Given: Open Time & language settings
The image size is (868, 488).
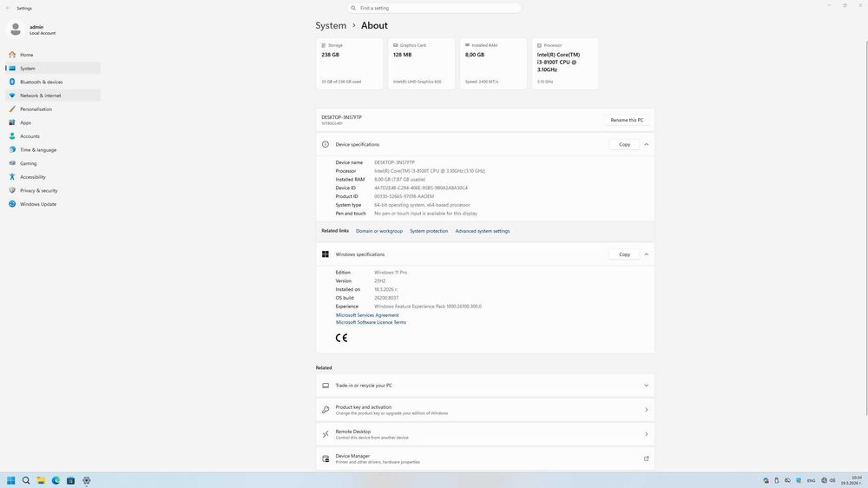Looking at the screenshot, I should [x=53, y=149].
